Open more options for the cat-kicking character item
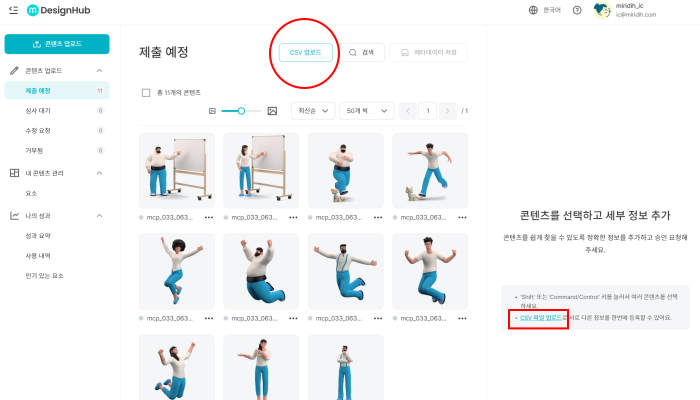The width and height of the screenshot is (700, 400). click(462, 217)
